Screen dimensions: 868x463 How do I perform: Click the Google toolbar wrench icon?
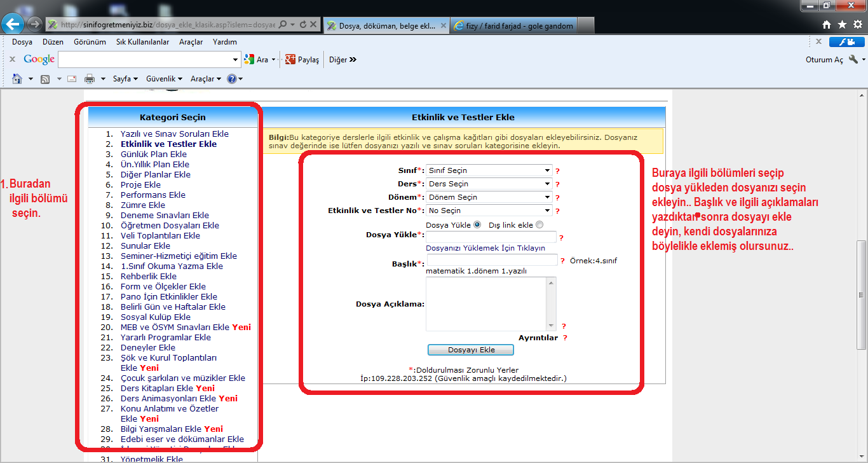coord(853,59)
